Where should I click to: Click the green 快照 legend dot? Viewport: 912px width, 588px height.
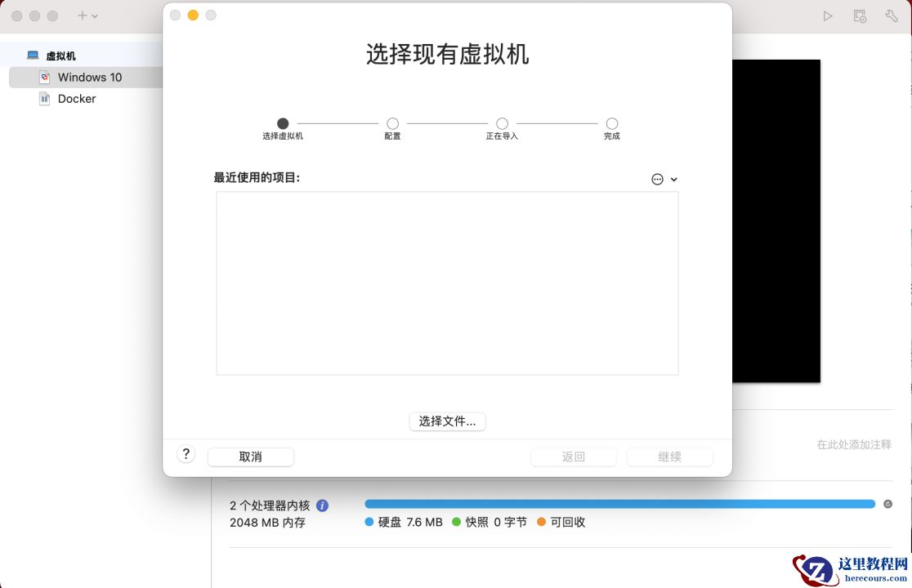point(456,522)
